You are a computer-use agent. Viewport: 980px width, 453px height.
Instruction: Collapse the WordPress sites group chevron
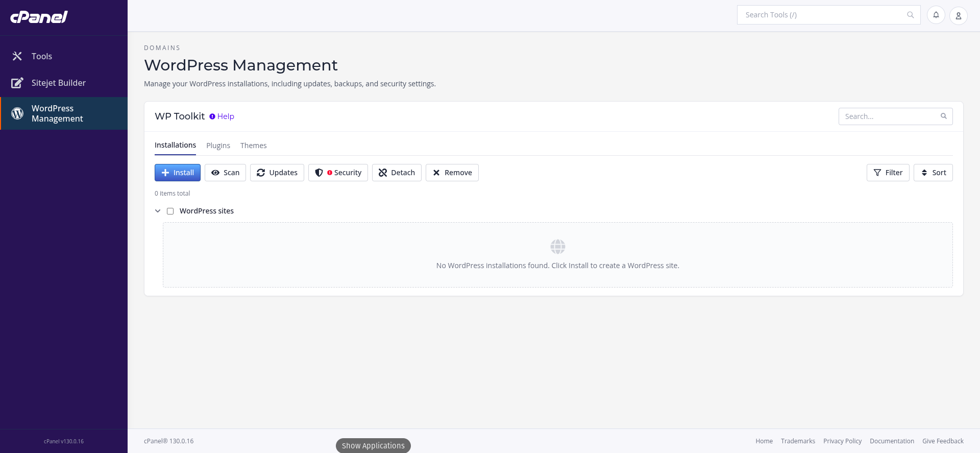tap(158, 211)
